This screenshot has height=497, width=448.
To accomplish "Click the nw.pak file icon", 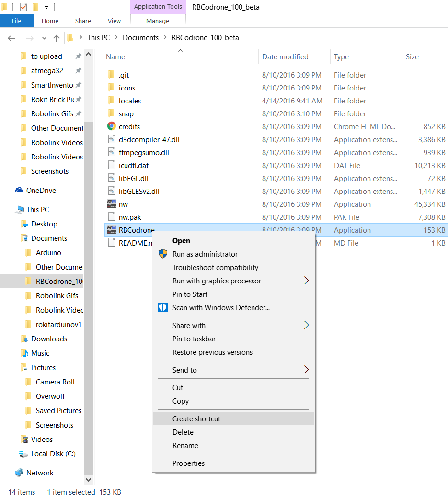I will 111,217.
